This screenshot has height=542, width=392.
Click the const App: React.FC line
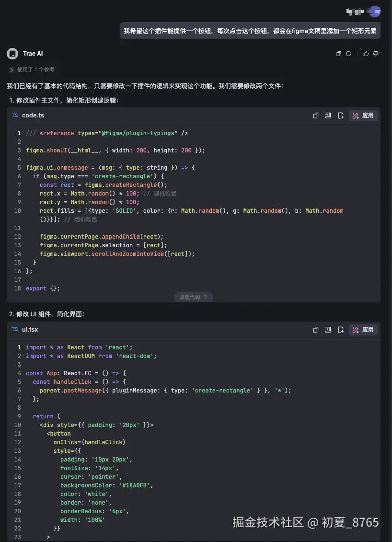click(x=76, y=373)
